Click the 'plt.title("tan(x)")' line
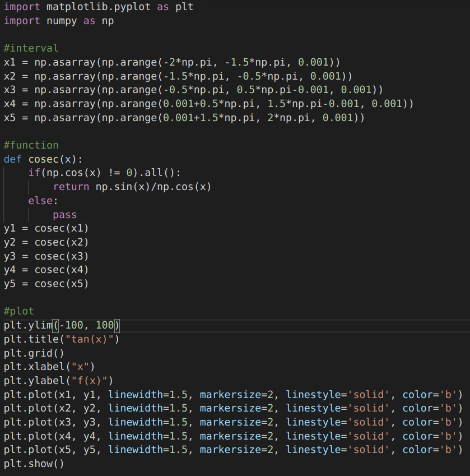Screen dimensions: 470x476 click(x=62, y=339)
